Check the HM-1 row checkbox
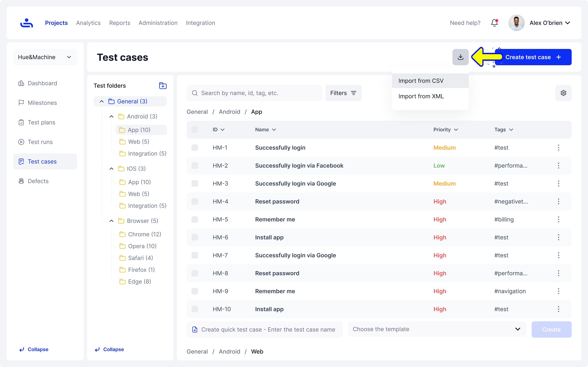Viewport: 588px width, 367px height. [195, 148]
